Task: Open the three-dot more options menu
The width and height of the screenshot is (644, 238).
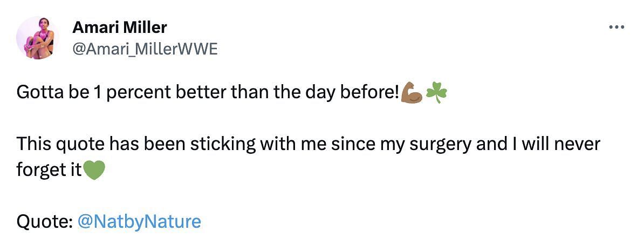Action: pos(616,27)
